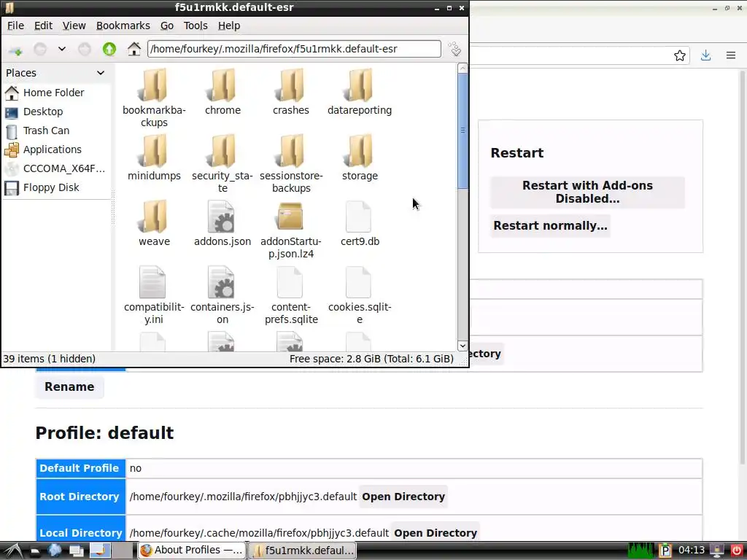
Task: Open the chrome folder
Action: coord(222,91)
